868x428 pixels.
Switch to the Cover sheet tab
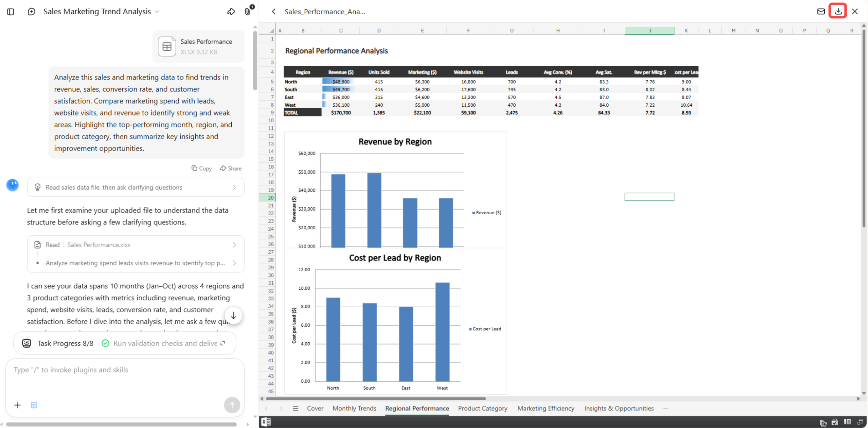pos(315,408)
